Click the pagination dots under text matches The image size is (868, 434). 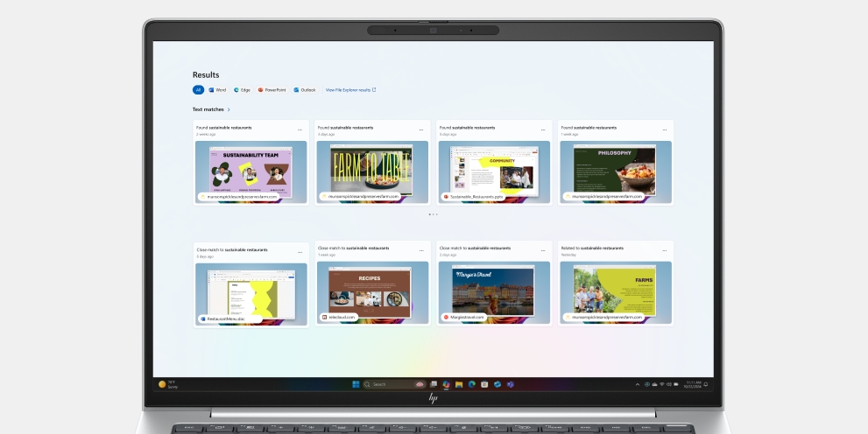click(434, 214)
